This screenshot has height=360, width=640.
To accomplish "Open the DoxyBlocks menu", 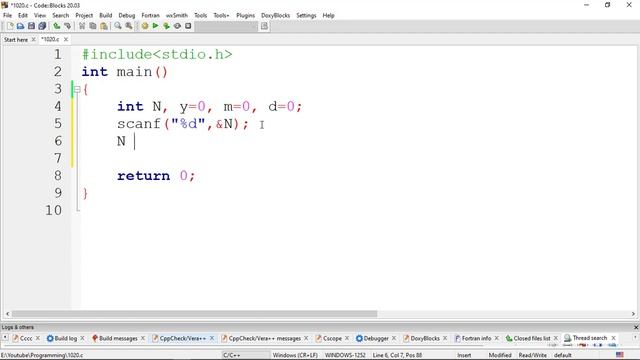I will pyautogui.click(x=276, y=16).
